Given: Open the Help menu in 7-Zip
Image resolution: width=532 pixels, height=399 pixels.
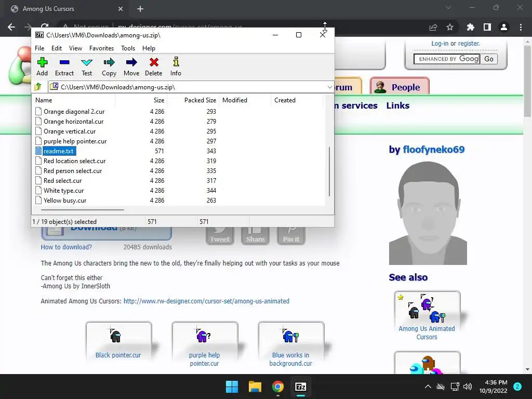Looking at the screenshot, I should 149,48.
